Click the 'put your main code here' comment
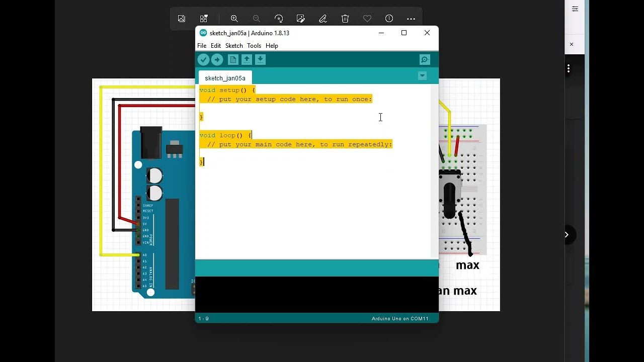Viewport: 644px width, 362px height. (299, 144)
